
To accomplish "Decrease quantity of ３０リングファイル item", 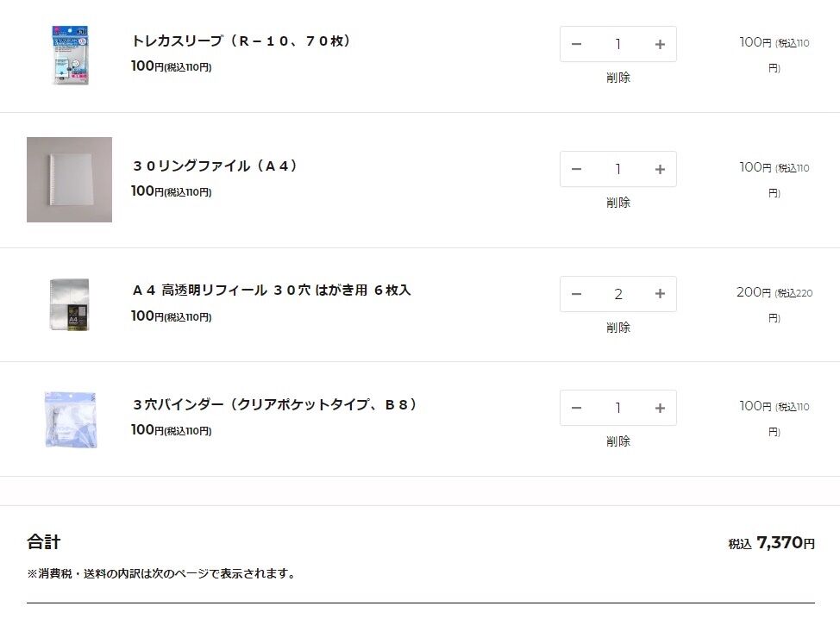I will (576, 169).
